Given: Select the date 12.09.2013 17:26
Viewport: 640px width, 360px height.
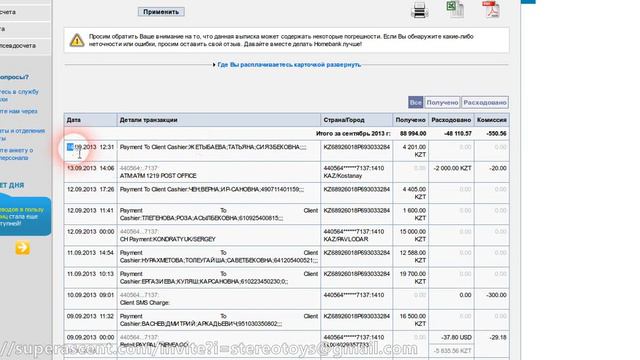Looking at the screenshot, I should (x=91, y=189).
